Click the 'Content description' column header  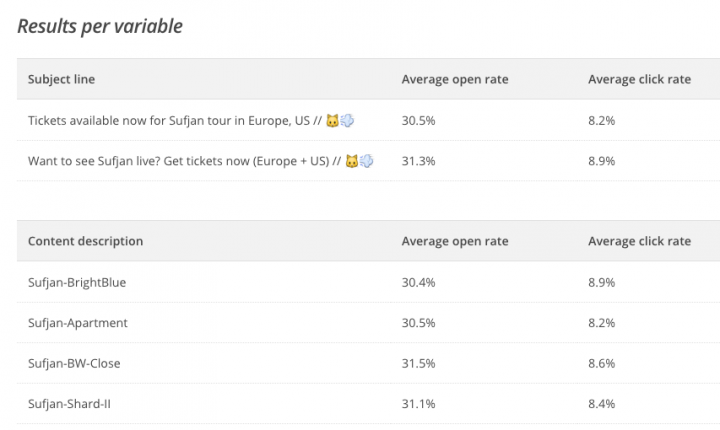(x=85, y=241)
